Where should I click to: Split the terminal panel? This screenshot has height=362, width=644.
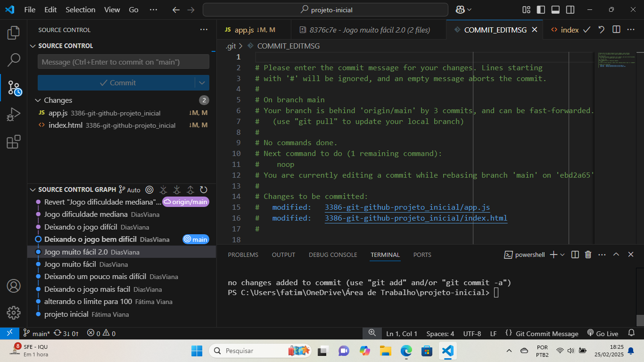(x=575, y=255)
